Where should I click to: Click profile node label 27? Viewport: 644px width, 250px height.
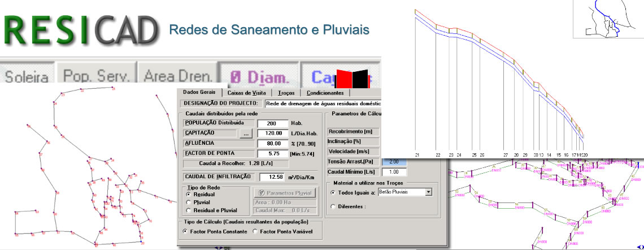[506, 154]
